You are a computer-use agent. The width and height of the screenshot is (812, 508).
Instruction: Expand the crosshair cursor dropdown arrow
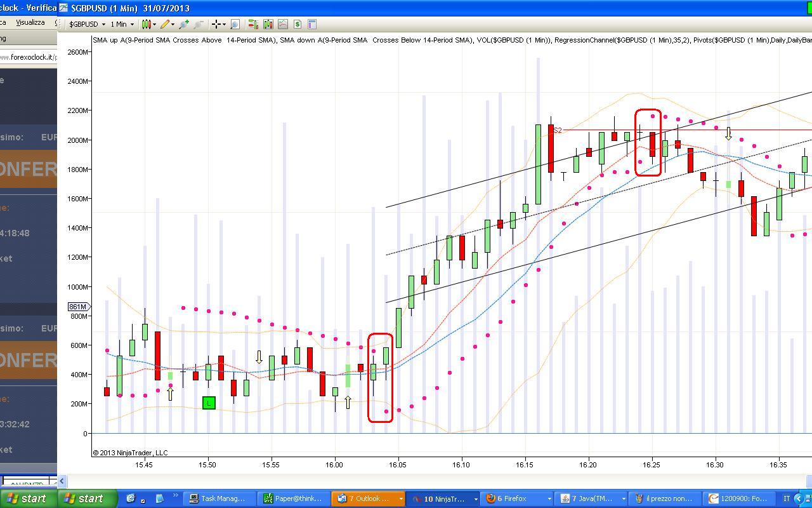click(x=225, y=24)
